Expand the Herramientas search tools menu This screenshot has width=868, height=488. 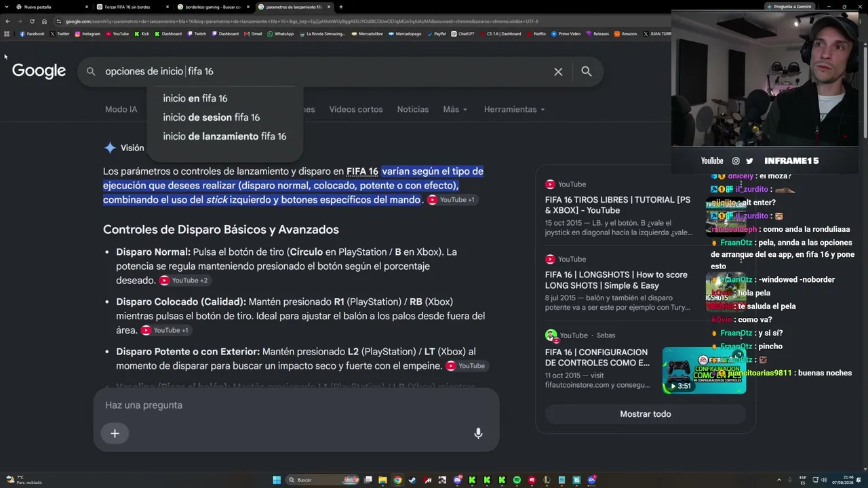pos(514,109)
